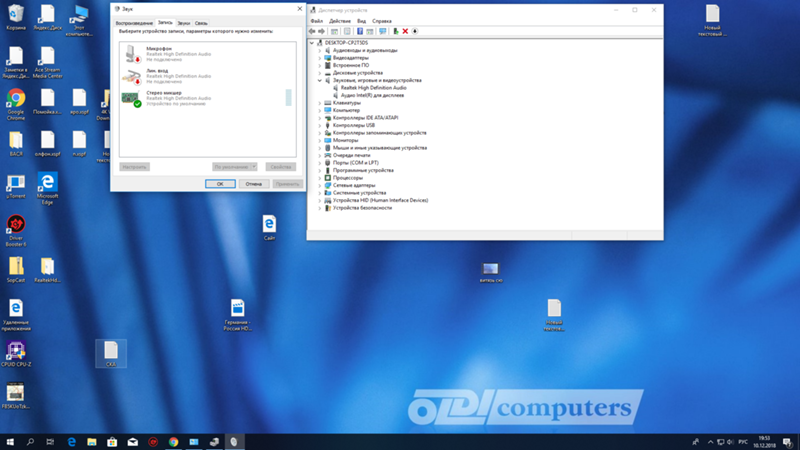This screenshot has height=450, width=800.
Task: Click the Настроить button
Action: pos(134,167)
